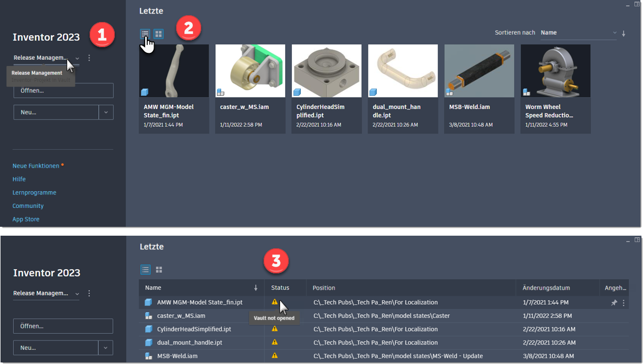The width and height of the screenshot is (643, 364).
Task: Open the Neu... arrow dropdown in thumbnail-view panel
Action: pyautogui.click(x=106, y=112)
